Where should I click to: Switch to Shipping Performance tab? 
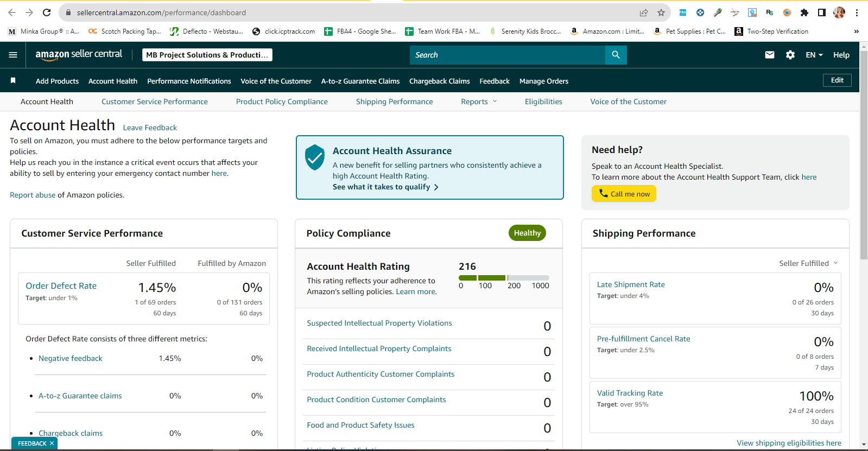[x=395, y=101]
